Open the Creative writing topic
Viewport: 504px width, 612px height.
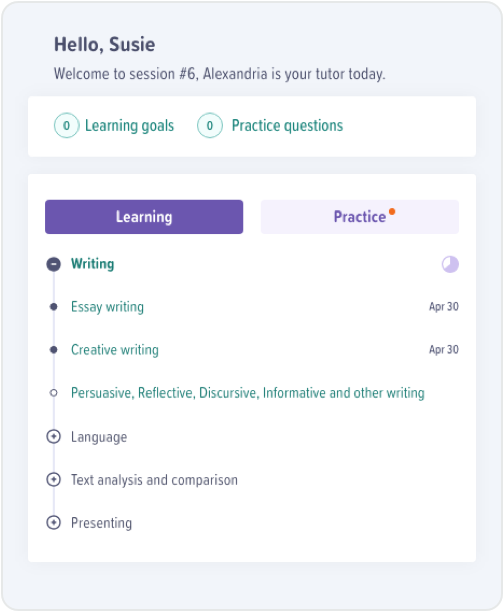pos(115,350)
